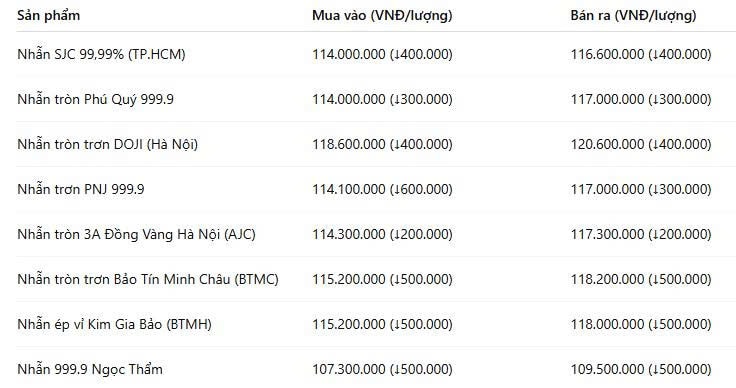736x388 pixels.
Task: Click the 'Mua vào (VNĐ/lượng)' column header
Action: click(x=382, y=15)
